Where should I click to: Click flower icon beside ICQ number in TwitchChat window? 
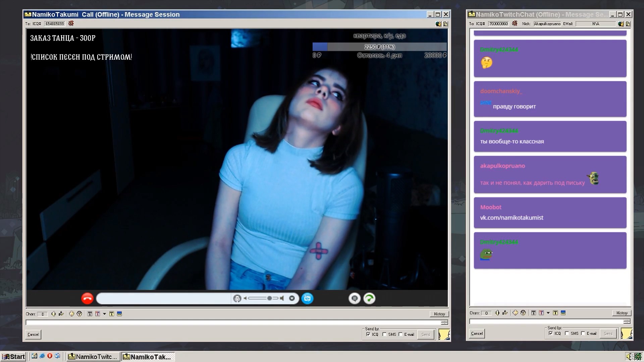pyautogui.click(x=515, y=23)
